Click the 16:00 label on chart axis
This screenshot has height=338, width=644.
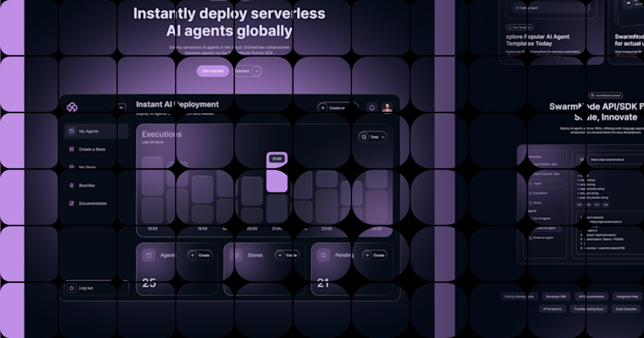[x=152, y=229]
